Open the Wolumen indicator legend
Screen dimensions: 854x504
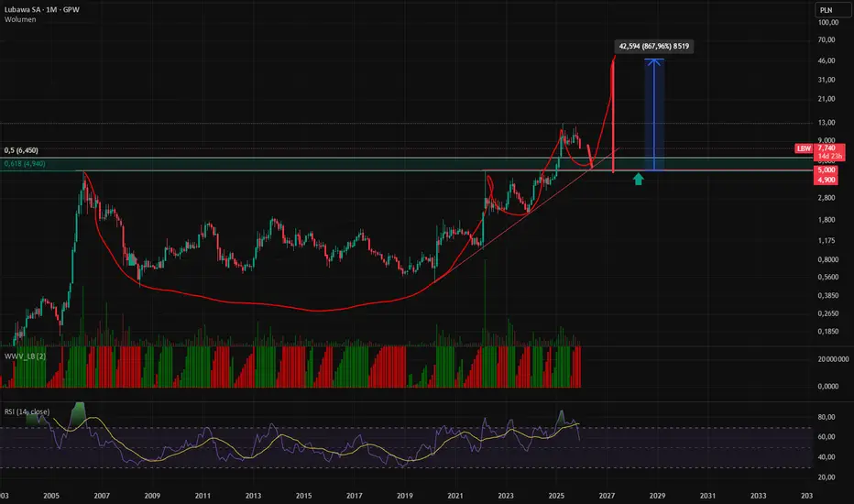(x=20, y=19)
